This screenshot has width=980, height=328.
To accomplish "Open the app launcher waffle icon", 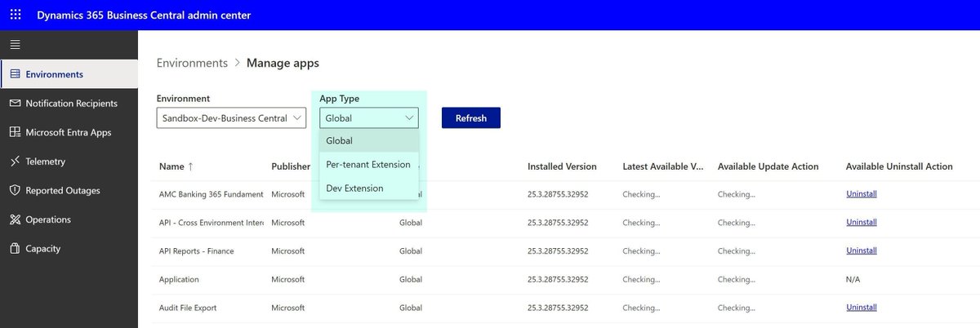I will [16, 15].
